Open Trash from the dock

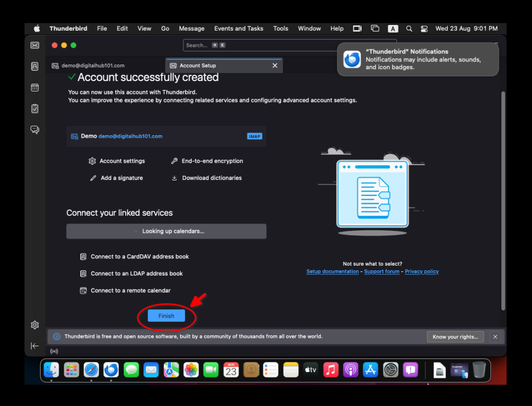tap(479, 370)
